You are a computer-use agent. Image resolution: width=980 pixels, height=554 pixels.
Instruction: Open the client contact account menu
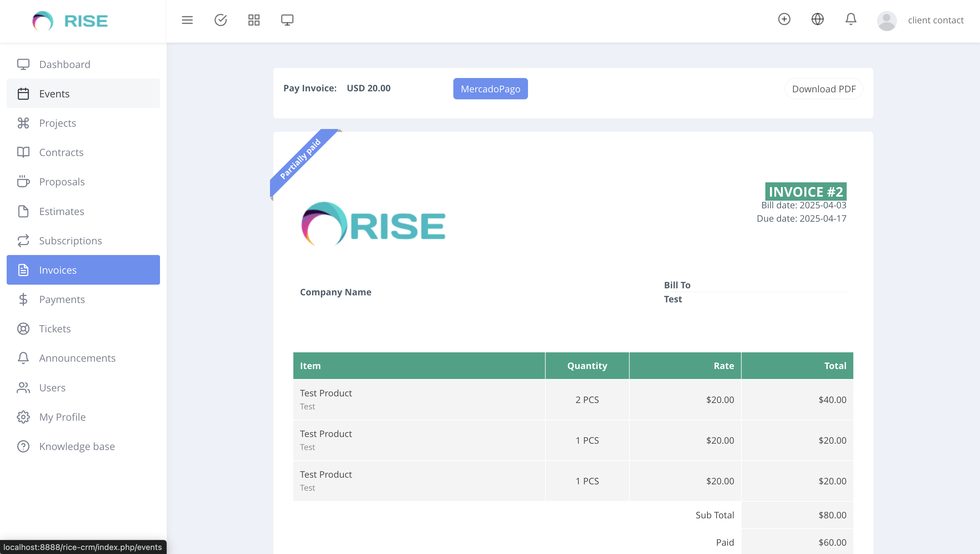[936, 20]
